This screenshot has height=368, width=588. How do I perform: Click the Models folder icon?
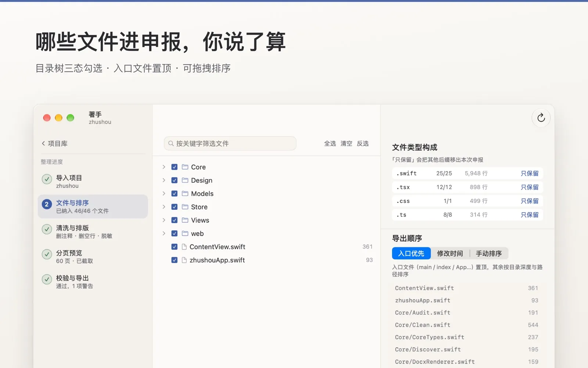tap(185, 194)
